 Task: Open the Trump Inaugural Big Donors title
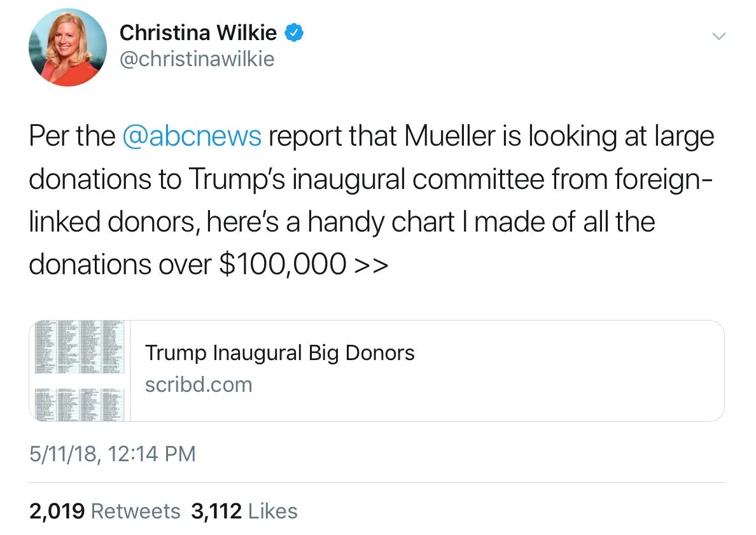[x=279, y=353]
